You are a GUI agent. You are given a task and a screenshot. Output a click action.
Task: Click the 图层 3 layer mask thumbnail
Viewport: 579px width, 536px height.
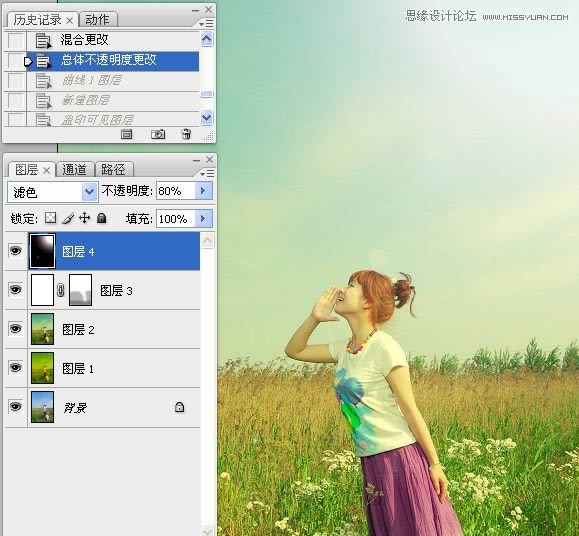tap(80, 290)
